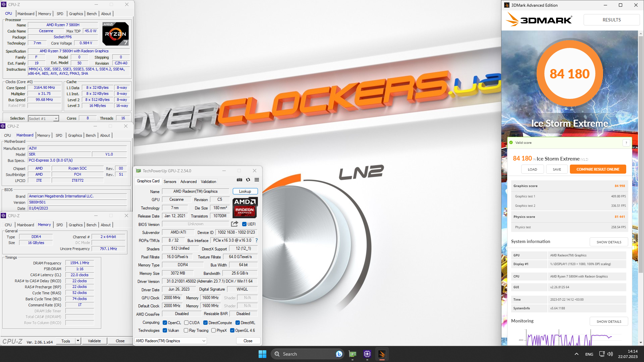Click the GPU-Z refresh icon

[248, 180]
